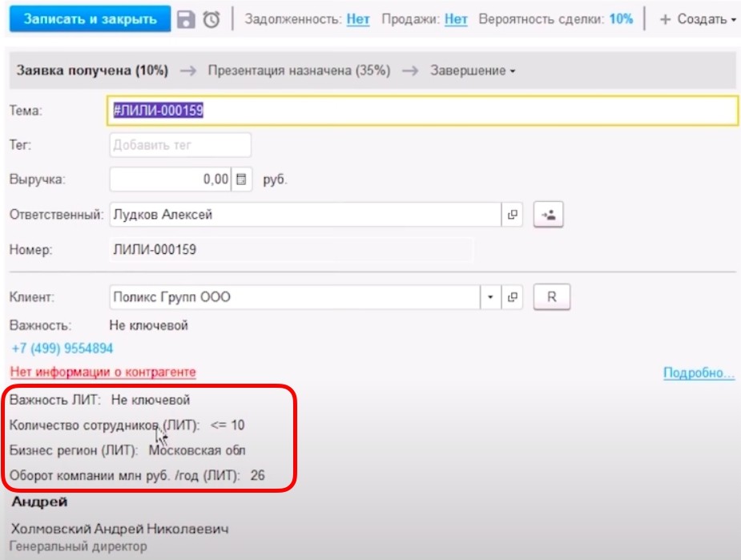The image size is (741, 560).
Task: Click the Генеральный директор position text
Action: point(78,546)
